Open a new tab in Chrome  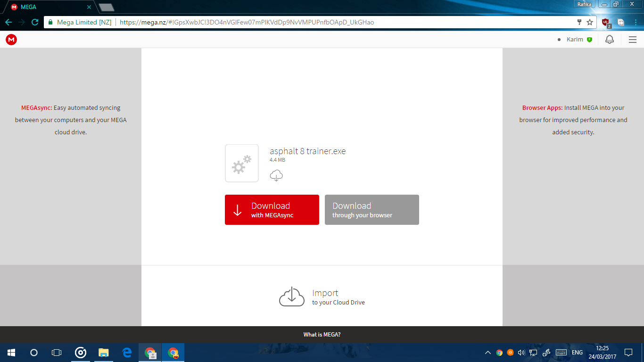click(x=107, y=7)
